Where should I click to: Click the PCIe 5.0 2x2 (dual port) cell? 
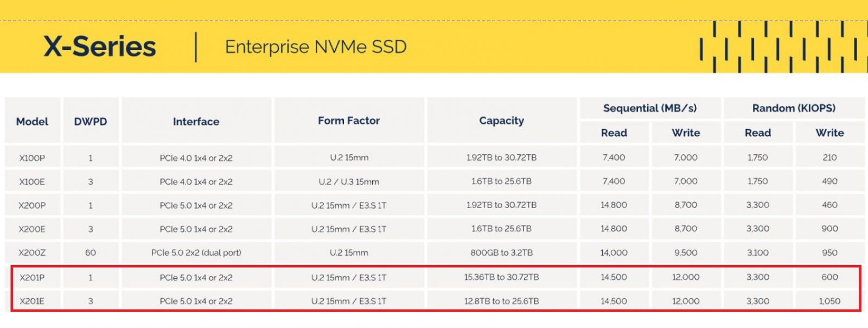pyautogui.click(x=196, y=253)
